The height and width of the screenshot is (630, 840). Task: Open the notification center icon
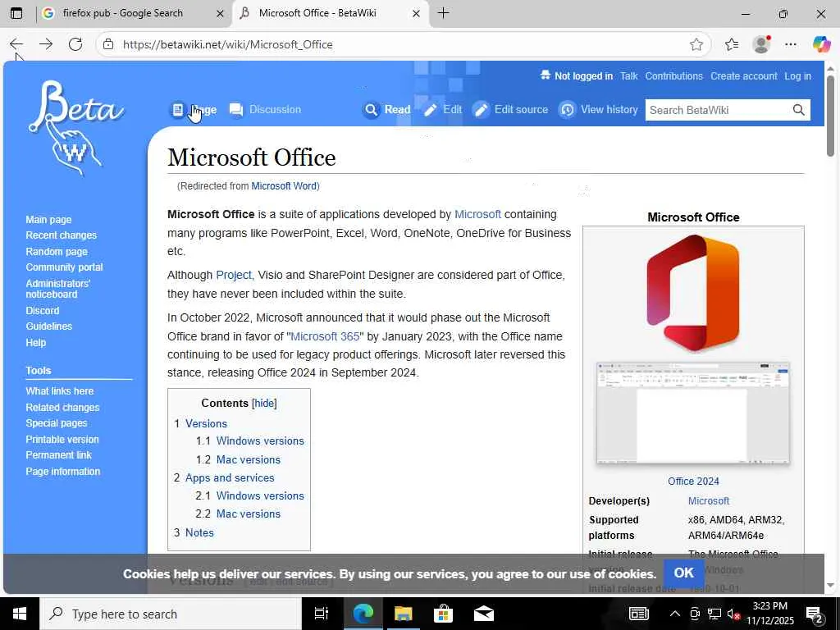tap(815, 615)
